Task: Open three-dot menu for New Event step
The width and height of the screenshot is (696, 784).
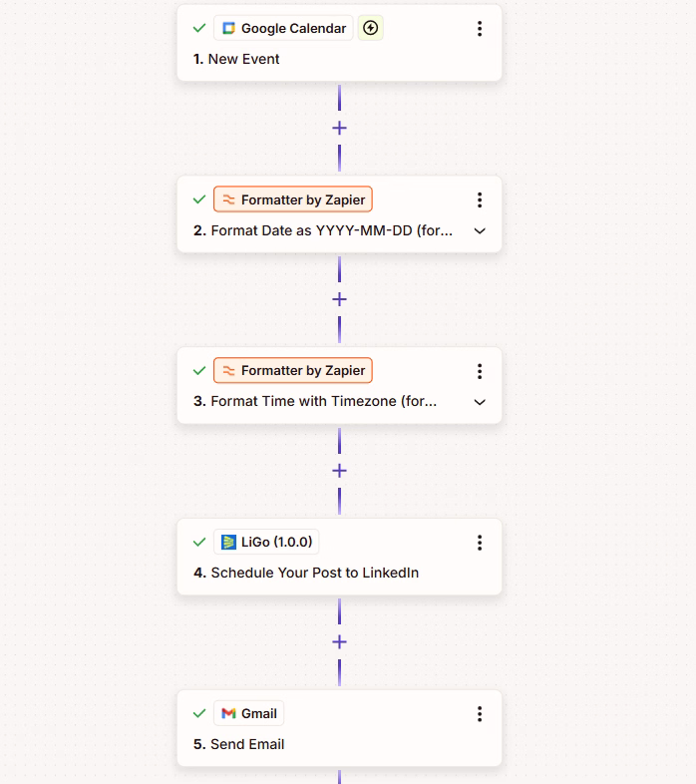Action: click(480, 29)
